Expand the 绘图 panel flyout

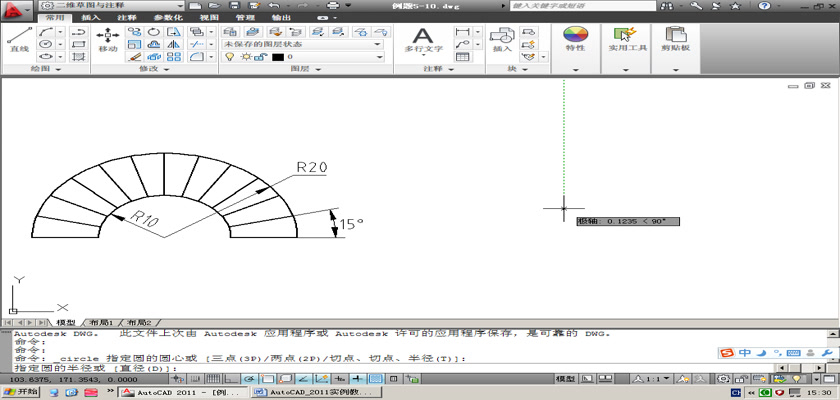point(46,69)
